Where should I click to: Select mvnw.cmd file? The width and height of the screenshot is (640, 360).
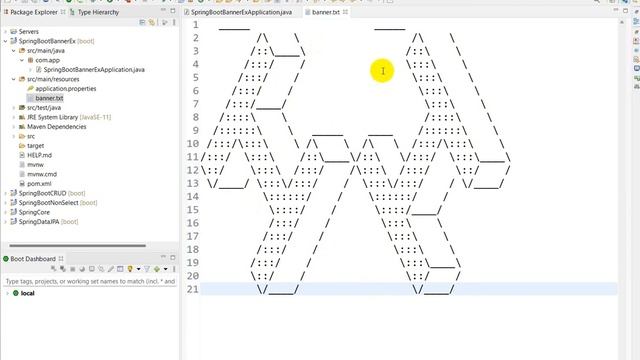[42, 174]
